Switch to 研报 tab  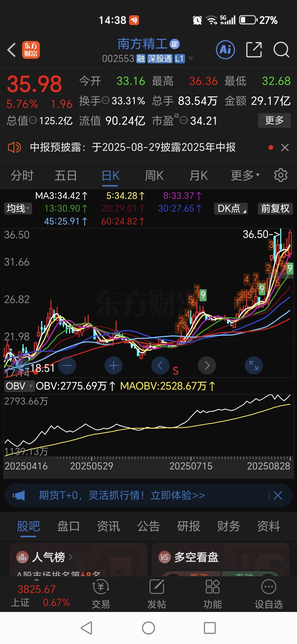pyautogui.click(x=189, y=526)
